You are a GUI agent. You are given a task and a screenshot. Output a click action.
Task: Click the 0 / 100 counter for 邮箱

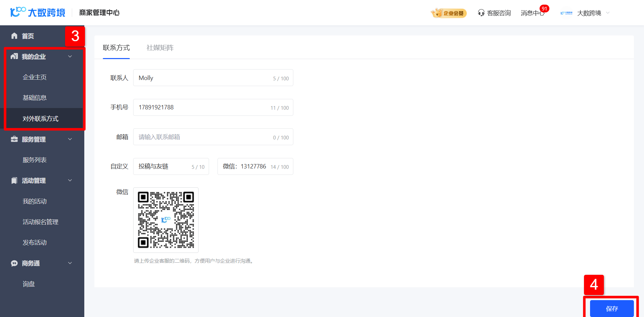(x=281, y=137)
